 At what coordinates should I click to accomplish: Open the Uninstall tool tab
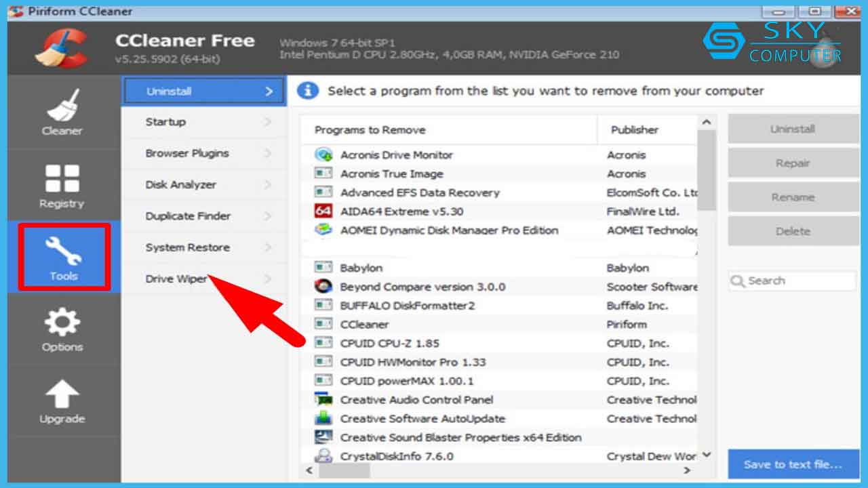pos(204,91)
